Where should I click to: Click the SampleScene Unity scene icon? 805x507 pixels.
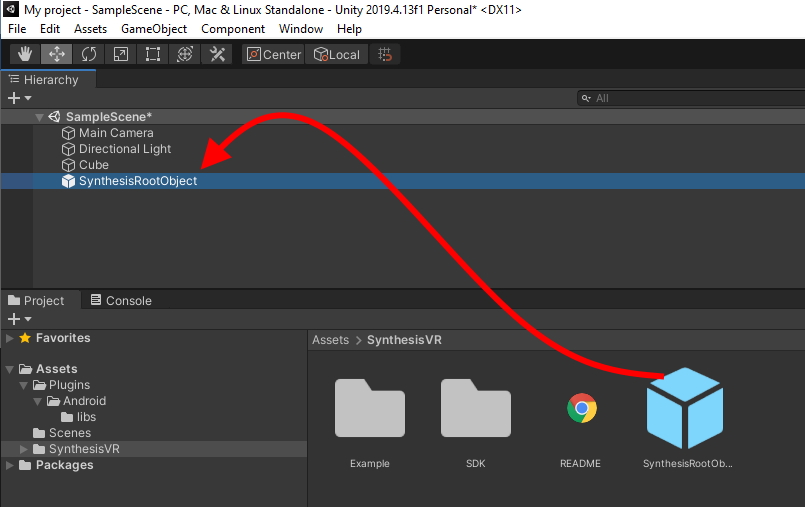[x=54, y=116]
